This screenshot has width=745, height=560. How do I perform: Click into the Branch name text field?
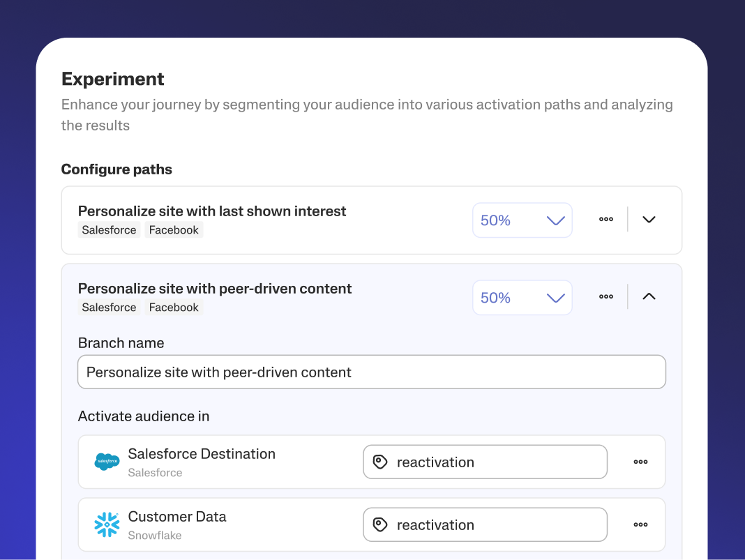click(371, 372)
